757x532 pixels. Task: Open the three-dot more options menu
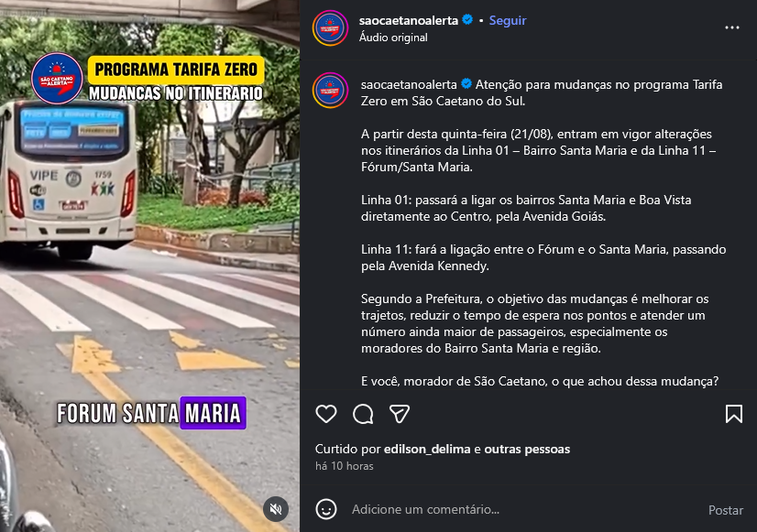point(732,27)
